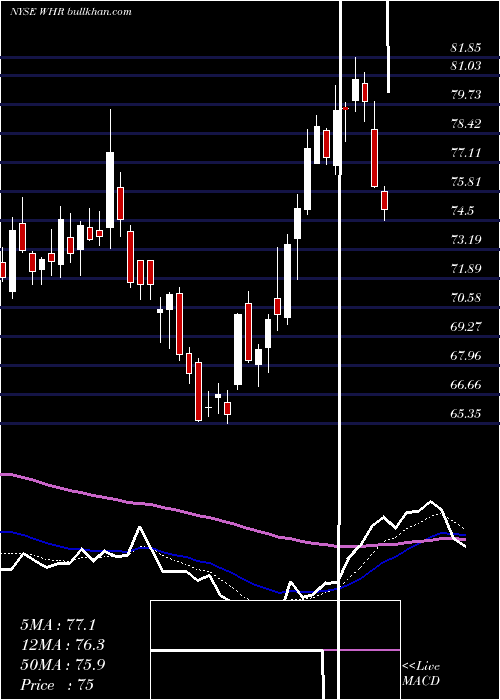Click the 5MA : 77.1 readout

(58, 625)
